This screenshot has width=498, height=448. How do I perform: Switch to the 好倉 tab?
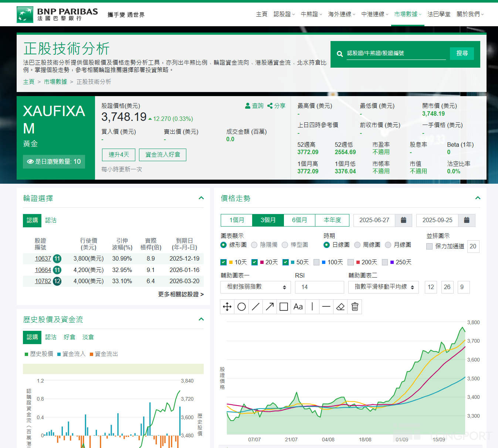[x=70, y=337]
